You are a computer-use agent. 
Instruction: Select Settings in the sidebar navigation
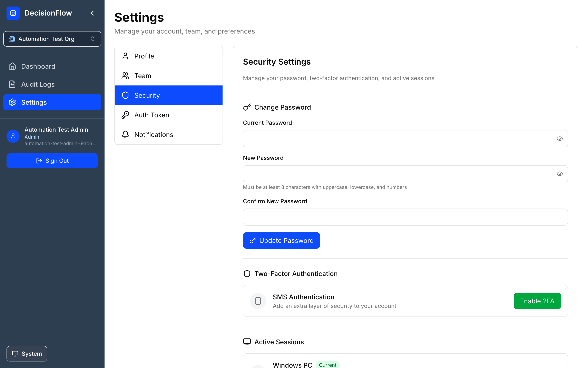pyautogui.click(x=52, y=102)
